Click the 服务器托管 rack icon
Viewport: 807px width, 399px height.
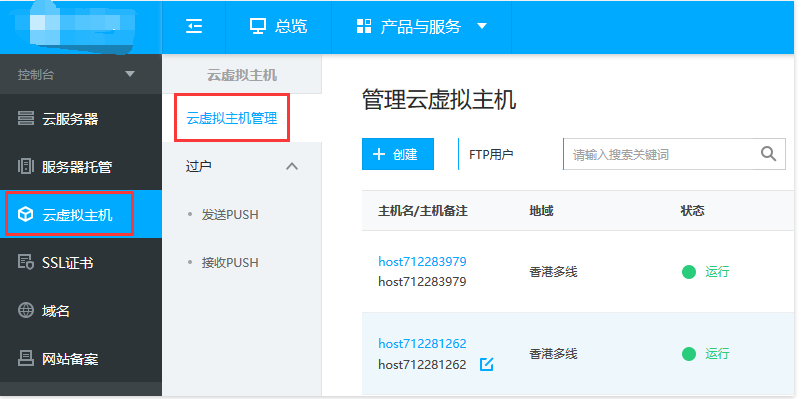point(26,167)
